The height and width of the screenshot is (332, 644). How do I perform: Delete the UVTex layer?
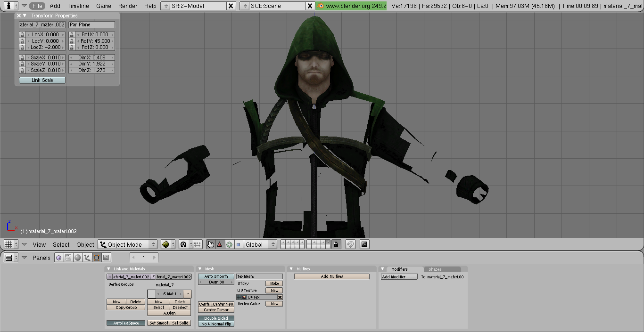280,297
